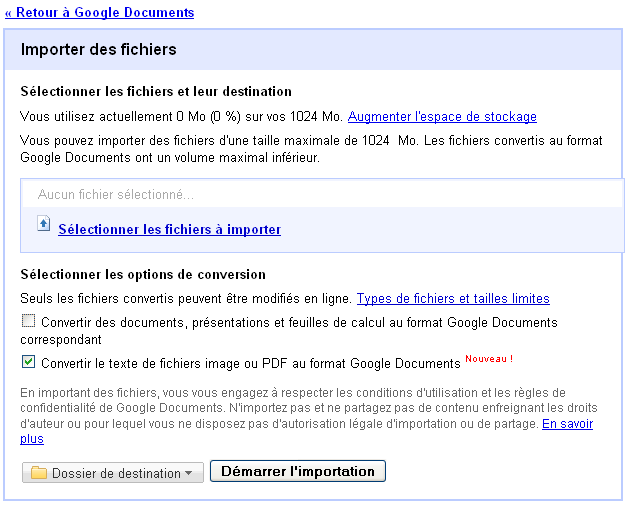Follow the "En savoir plus" link
Viewport: 628px width, 505px height.
click(567, 424)
